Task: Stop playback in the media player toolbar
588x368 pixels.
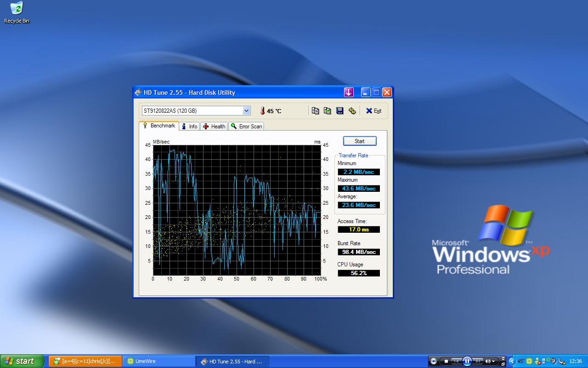Action: [x=446, y=362]
